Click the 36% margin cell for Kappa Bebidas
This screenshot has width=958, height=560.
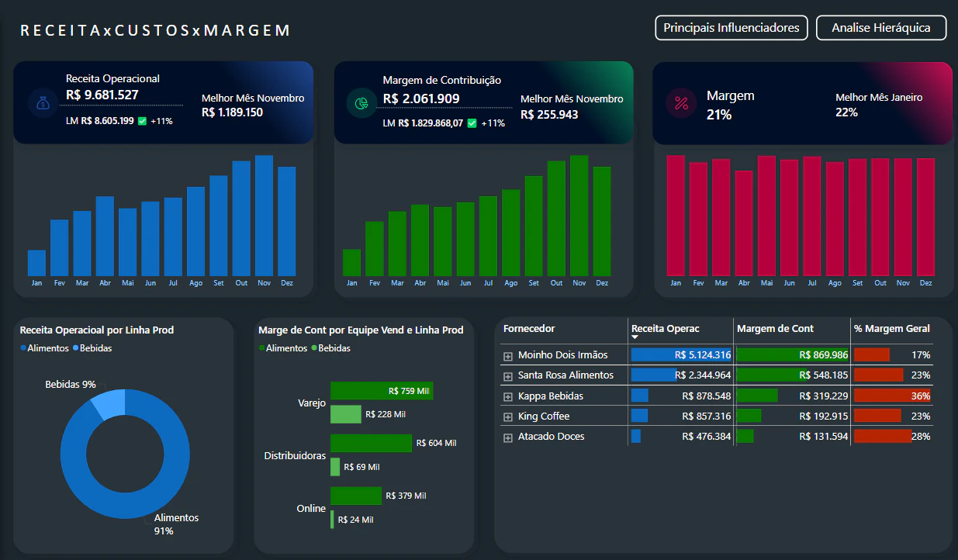point(892,396)
